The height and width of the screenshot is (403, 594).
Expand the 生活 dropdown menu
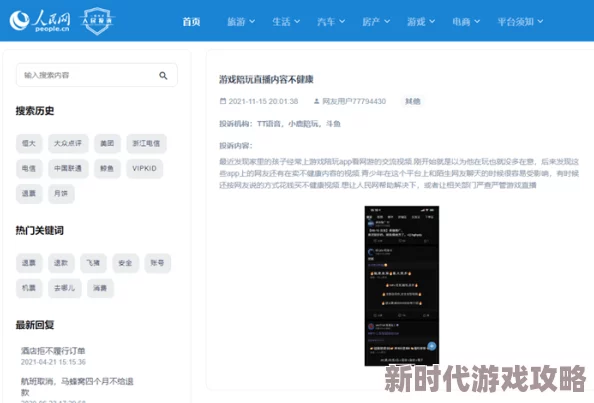click(286, 22)
